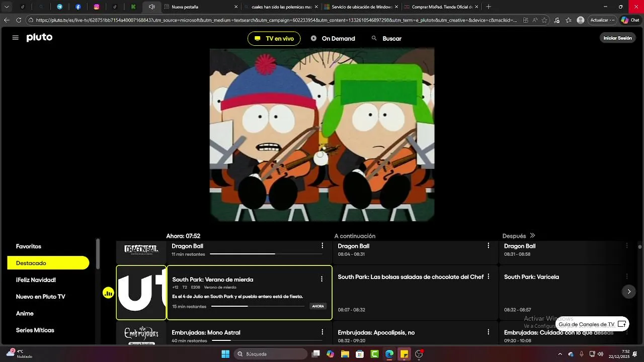Open the options menu for Dragon Ball 08:04 - 08:31
644x362 pixels.
(x=488, y=246)
